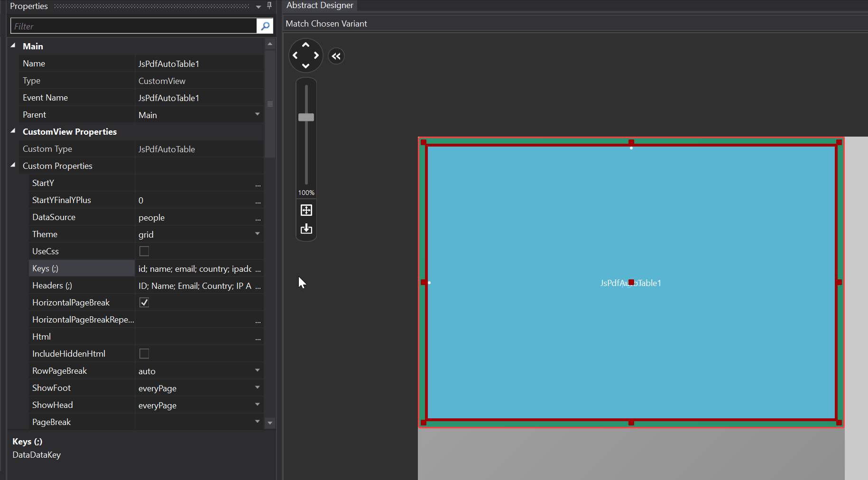Click Match Chosen Variant
This screenshot has height=480, width=868.
(326, 24)
